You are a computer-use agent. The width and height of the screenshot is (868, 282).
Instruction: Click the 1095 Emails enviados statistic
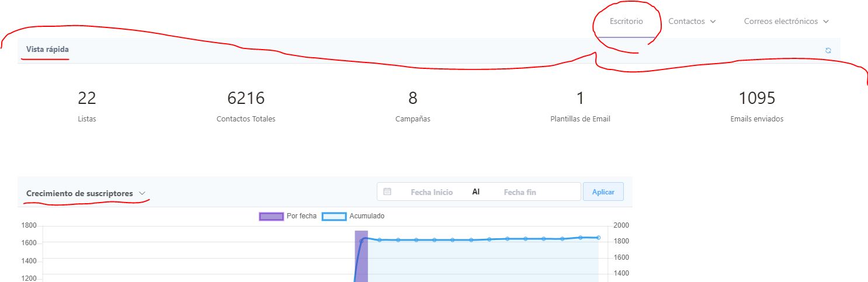click(756, 106)
